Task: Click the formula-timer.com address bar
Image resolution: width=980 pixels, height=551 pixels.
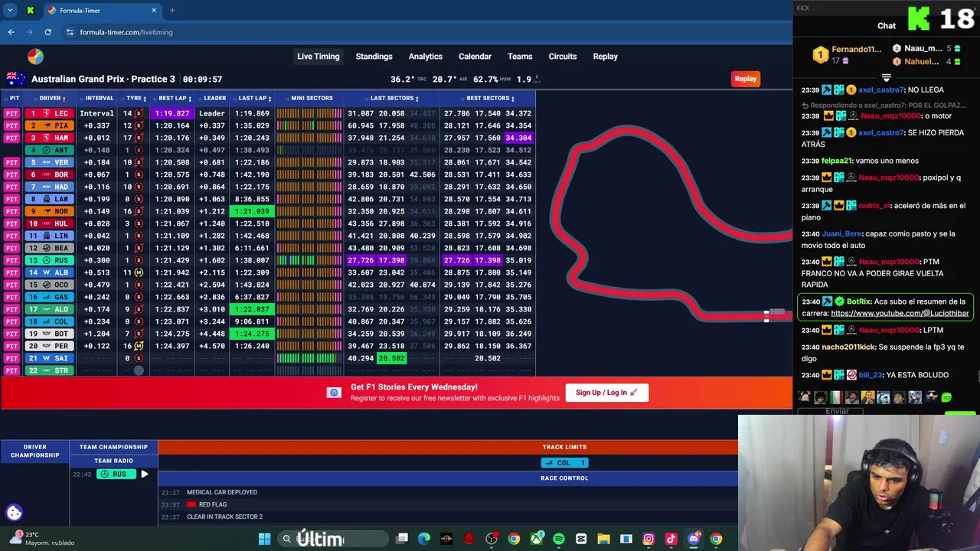Action: [x=429, y=32]
